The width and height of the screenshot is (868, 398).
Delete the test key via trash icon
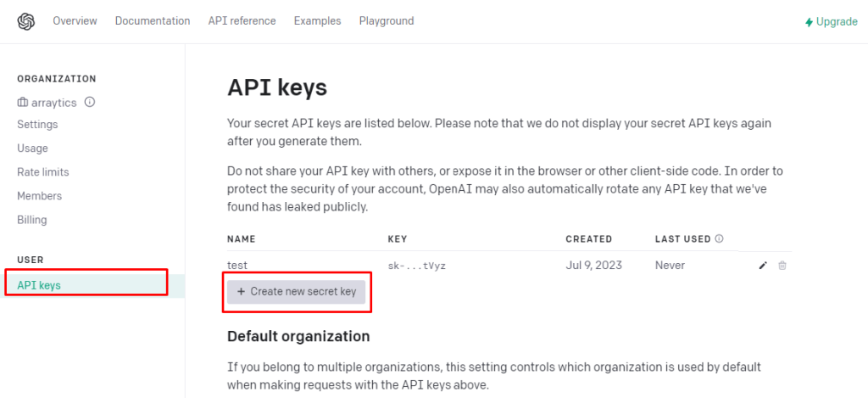[x=782, y=266]
